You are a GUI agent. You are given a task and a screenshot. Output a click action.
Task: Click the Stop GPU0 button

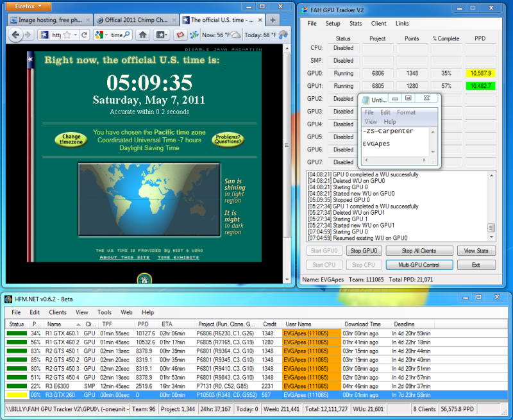(x=364, y=251)
